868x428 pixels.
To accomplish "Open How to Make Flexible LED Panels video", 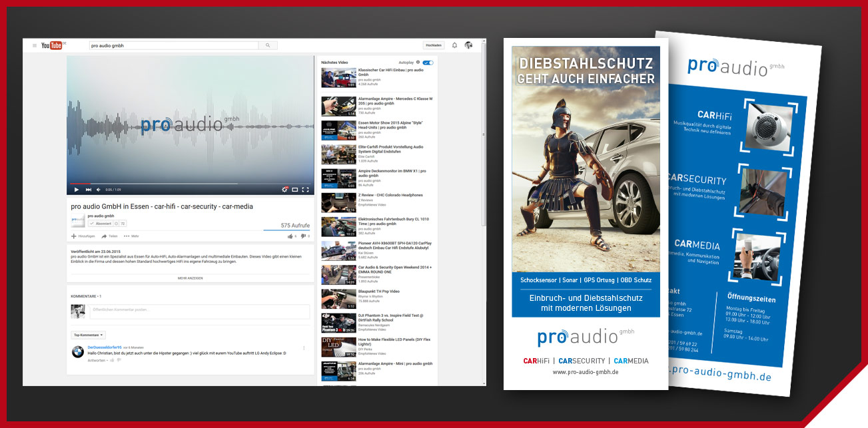I will 376,347.
